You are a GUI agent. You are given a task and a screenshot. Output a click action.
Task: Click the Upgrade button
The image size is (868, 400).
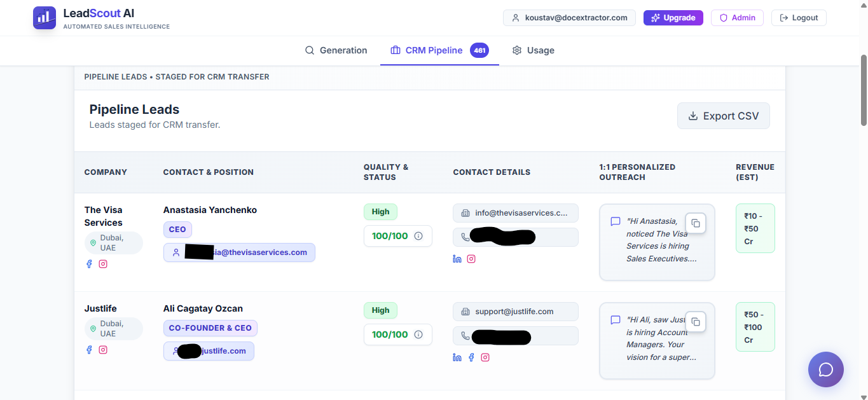[673, 17]
